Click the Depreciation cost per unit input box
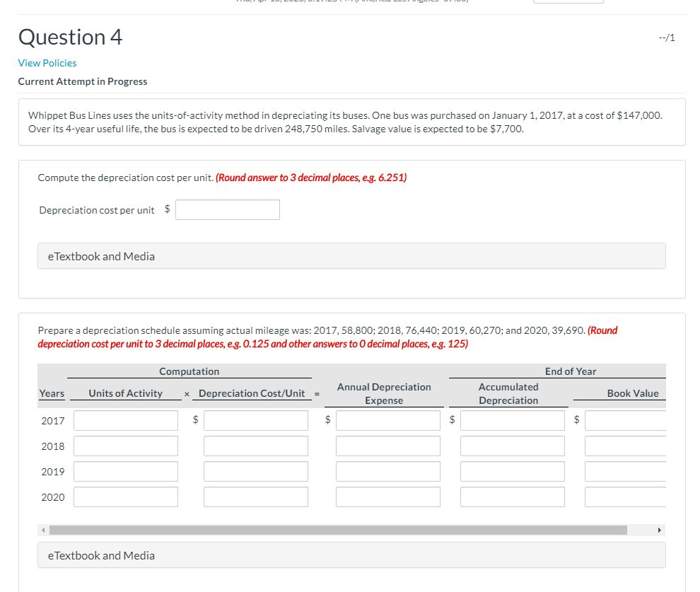 click(228, 209)
